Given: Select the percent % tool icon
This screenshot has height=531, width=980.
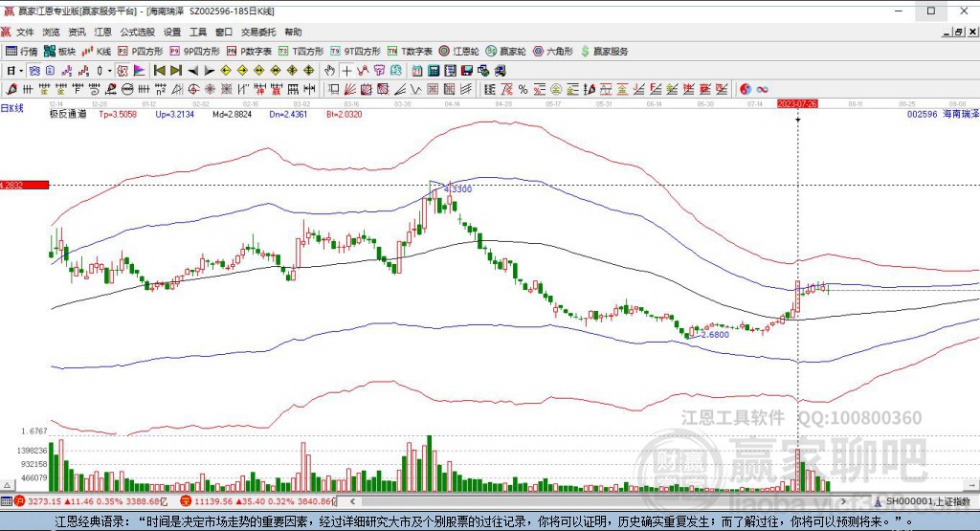Looking at the screenshot, I should pyautogui.click(x=523, y=89).
